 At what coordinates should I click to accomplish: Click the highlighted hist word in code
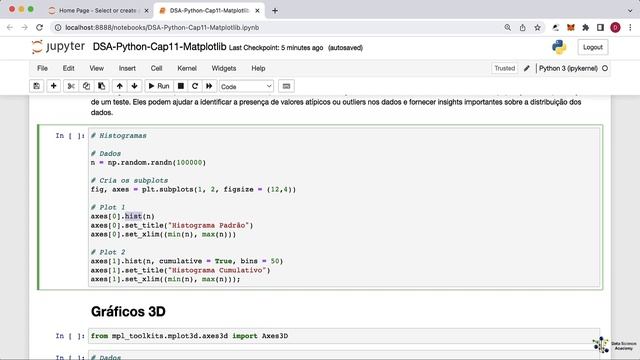(x=133, y=216)
